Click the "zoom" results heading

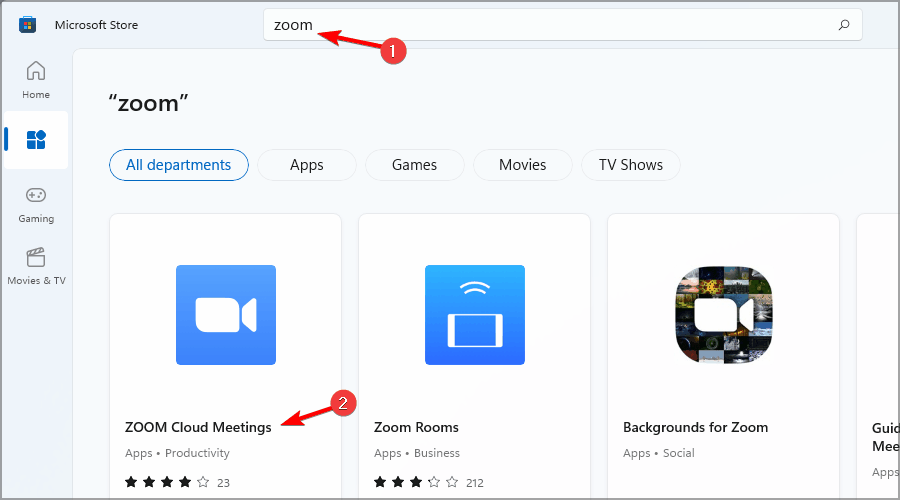[x=148, y=103]
